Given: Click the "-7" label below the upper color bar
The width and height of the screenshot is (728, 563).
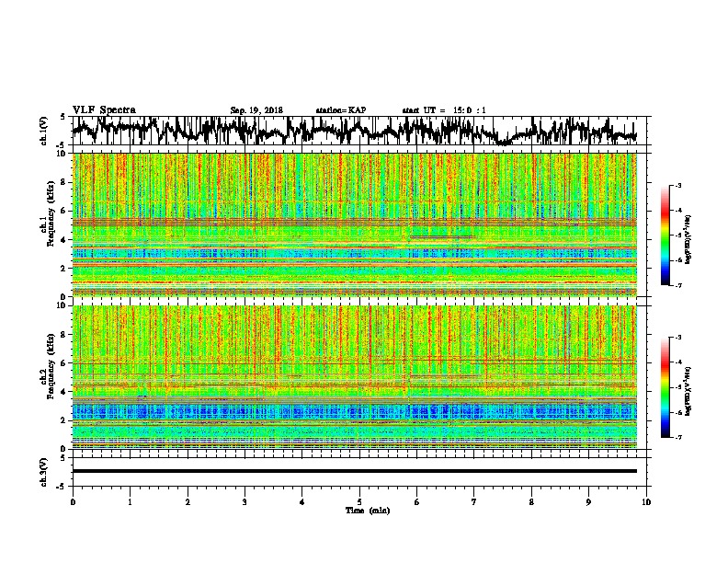Looking at the screenshot, I should [677, 285].
